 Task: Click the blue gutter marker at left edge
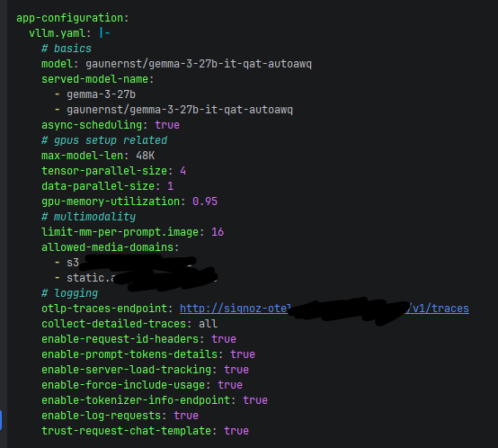tap(1, 420)
